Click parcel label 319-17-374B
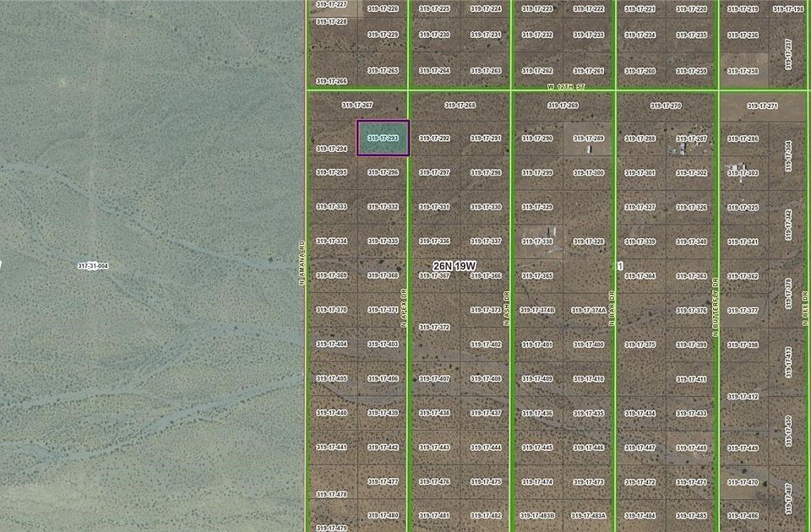 tap(538, 310)
